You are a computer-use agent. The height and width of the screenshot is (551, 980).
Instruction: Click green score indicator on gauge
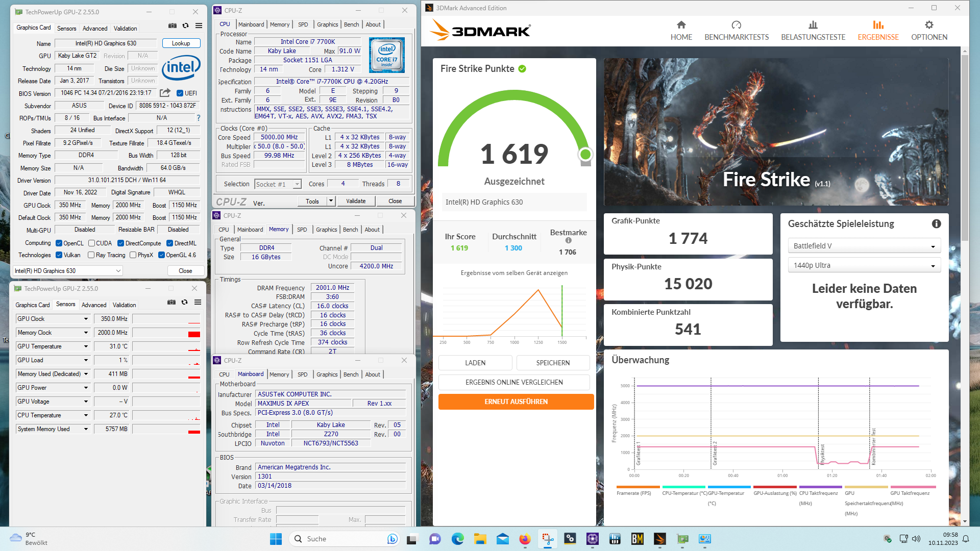point(585,154)
